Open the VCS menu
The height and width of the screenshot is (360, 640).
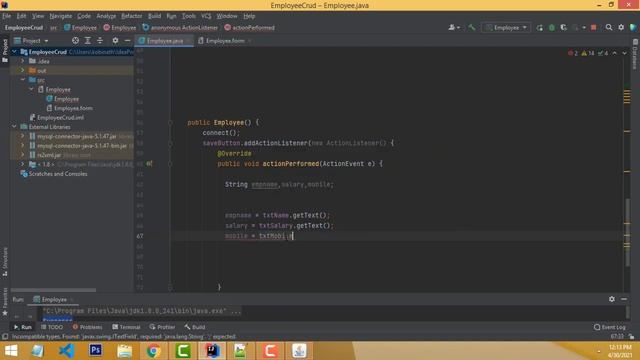[x=206, y=16]
